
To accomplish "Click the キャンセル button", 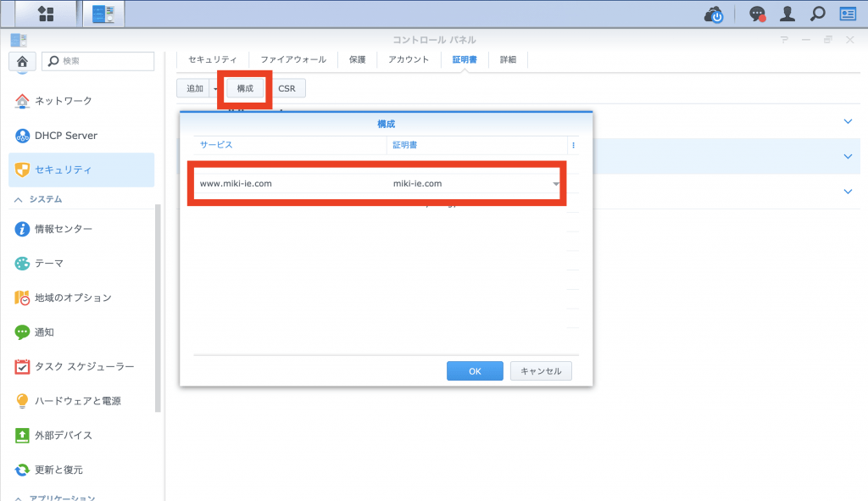I will [x=541, y=371].
